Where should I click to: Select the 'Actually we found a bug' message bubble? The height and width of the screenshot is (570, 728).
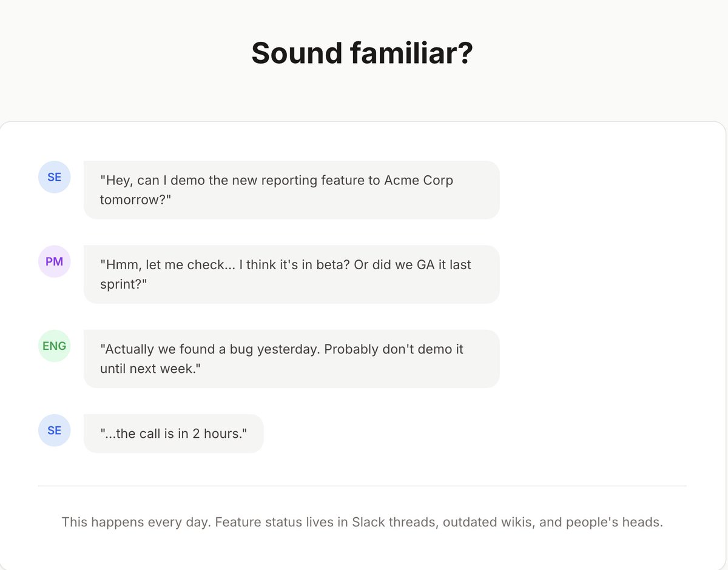291,358
